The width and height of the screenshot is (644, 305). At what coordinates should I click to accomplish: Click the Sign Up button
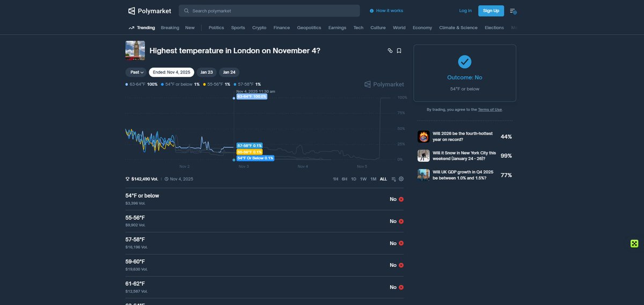tap(491, 11)
